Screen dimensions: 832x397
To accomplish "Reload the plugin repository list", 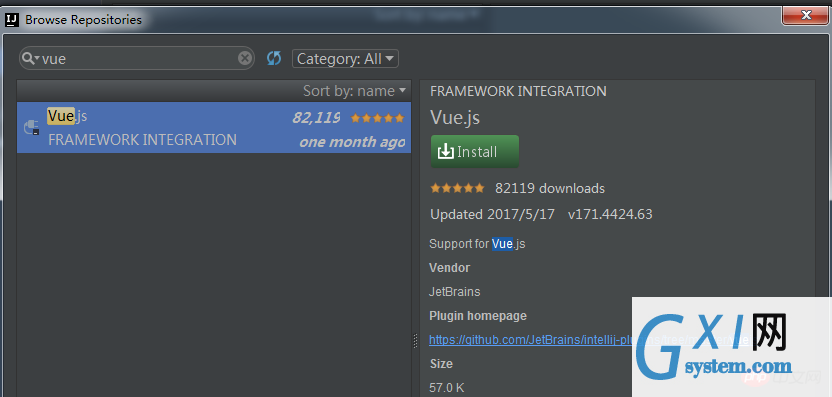I will (x=274, y=58).
